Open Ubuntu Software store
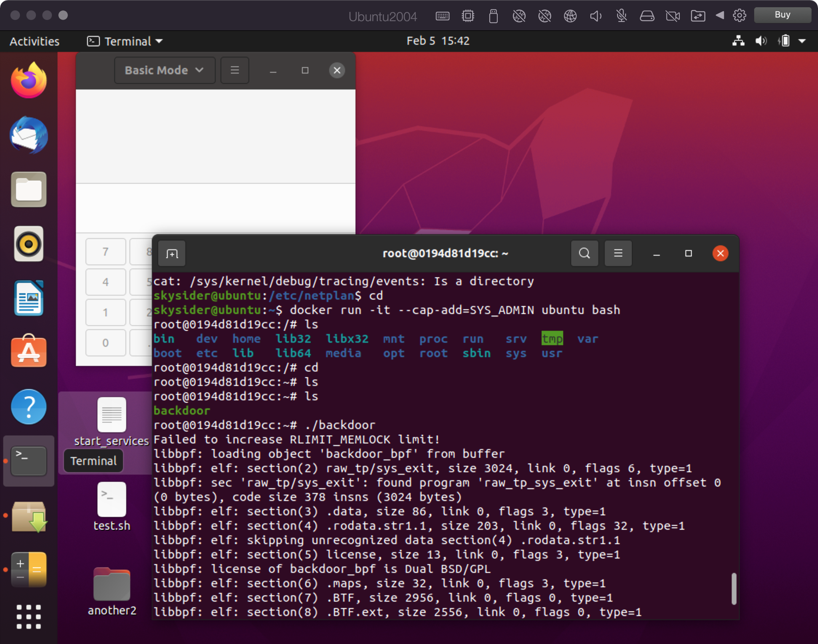 29,352
